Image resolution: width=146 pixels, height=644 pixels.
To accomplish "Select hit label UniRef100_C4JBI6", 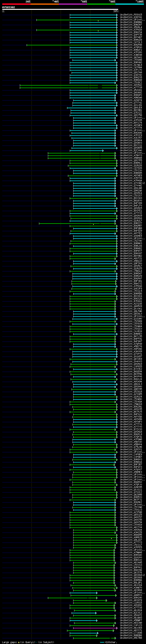I will click(x=131, y=331).
